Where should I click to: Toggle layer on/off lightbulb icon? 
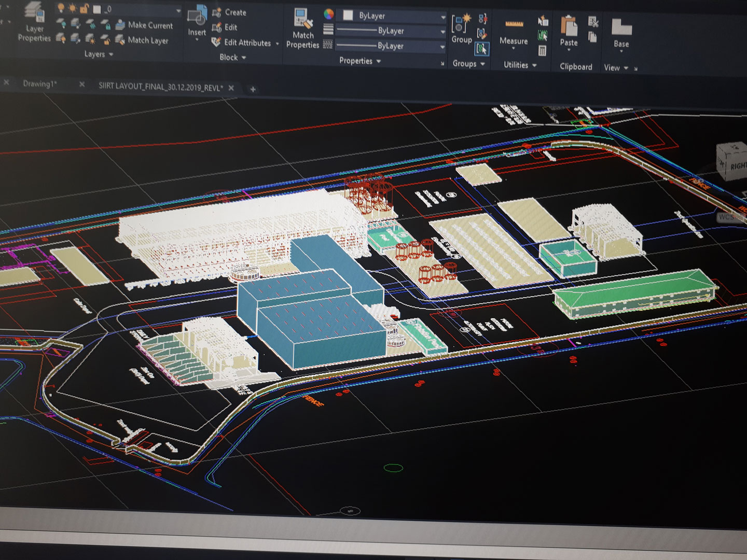(x=60, y=8)
